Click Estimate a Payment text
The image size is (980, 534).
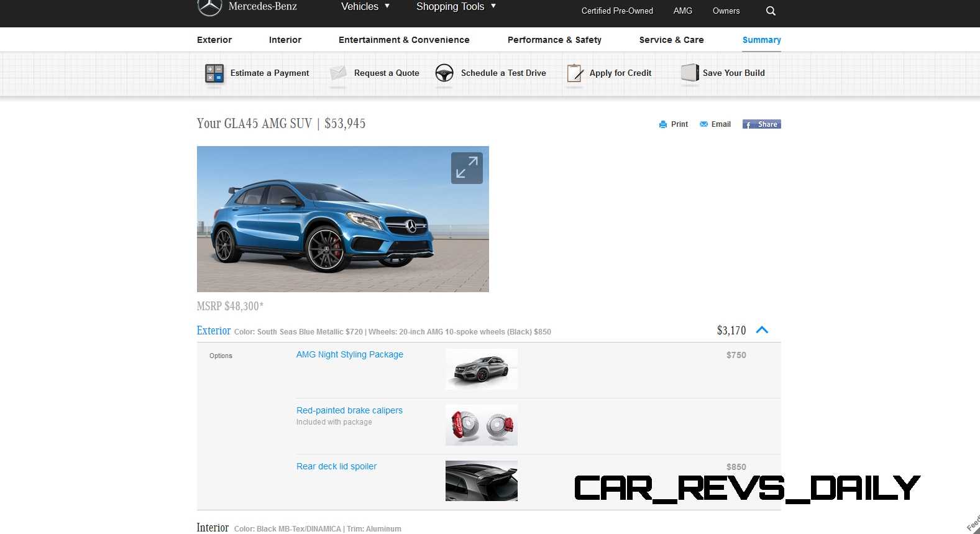pos(270,73)
